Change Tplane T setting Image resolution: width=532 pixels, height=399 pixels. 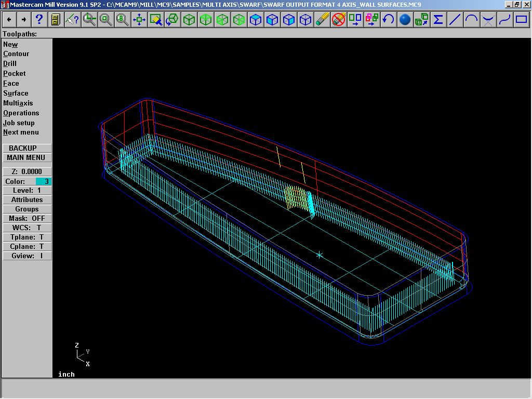(x=27, y=237)
